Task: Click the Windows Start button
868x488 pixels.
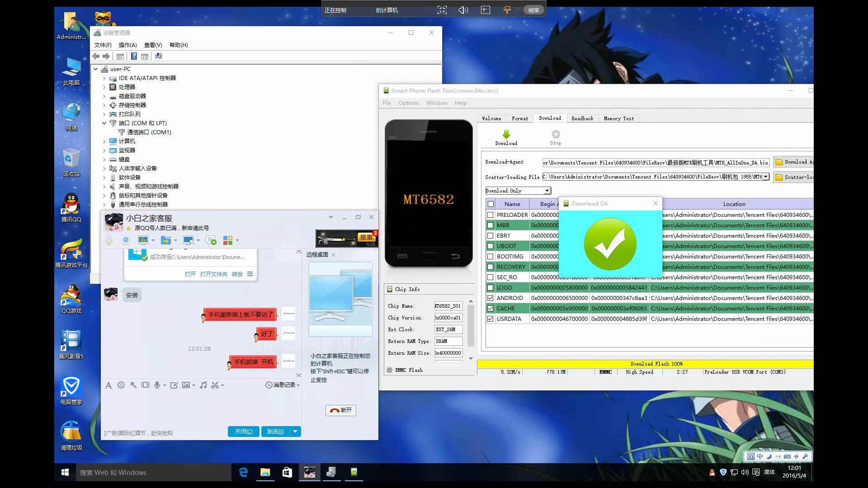Action: tap(65, 472)
